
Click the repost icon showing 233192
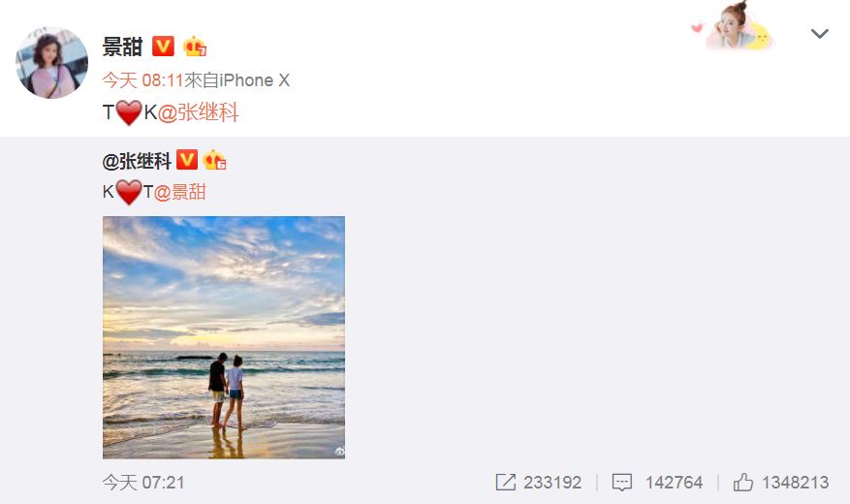click(538, 483)
